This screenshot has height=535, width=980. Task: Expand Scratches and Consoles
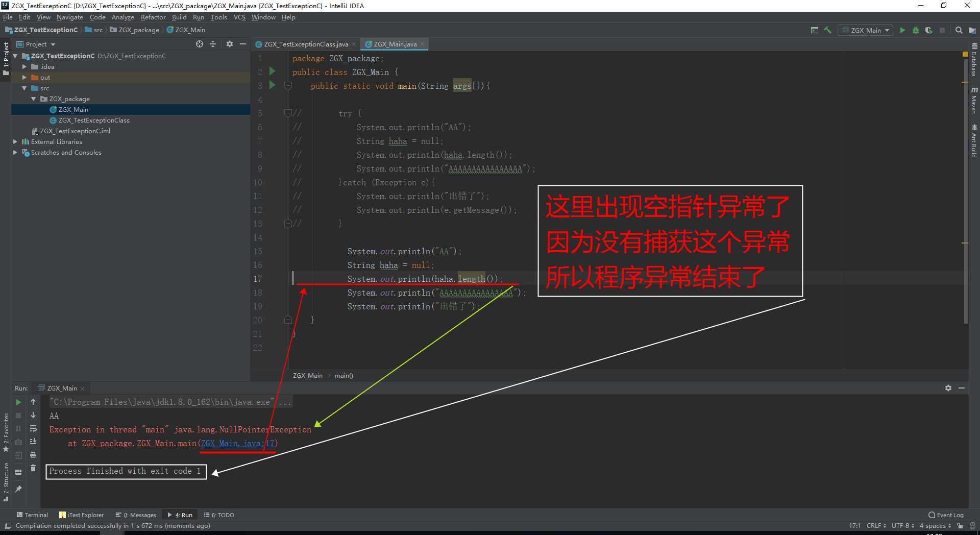(15, 153)
